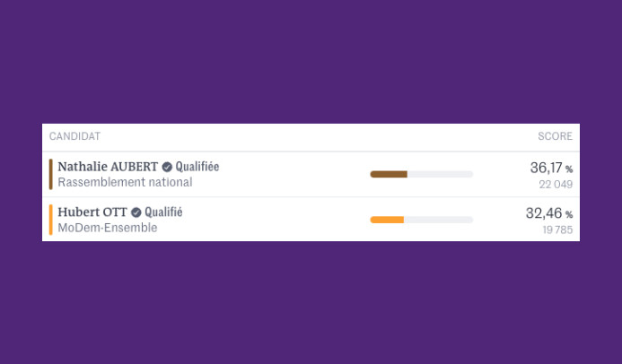Image resolution: width=622 pixels, height=364 pixels.
Task: Click the 22 049 vote count
Action: coord(556,185)
